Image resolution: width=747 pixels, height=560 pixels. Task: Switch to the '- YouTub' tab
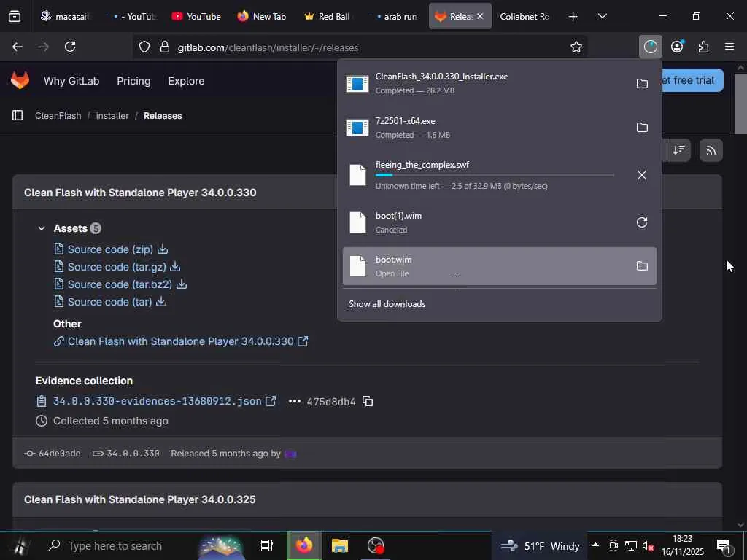pyautogui.click(x=135, y=16)
